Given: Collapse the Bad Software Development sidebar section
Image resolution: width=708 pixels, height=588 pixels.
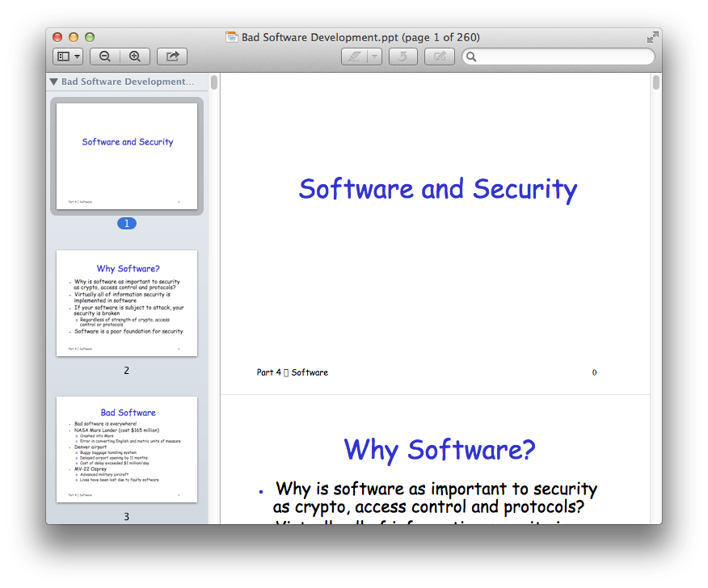Looking at the screenshot, I should [x=53, y=81].
